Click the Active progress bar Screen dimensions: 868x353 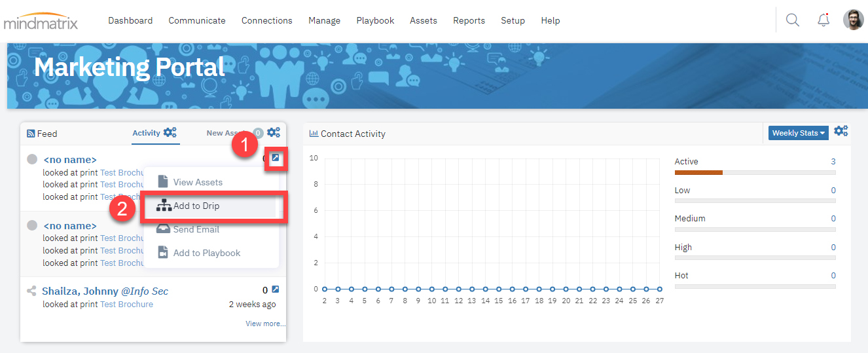[755, 172]
